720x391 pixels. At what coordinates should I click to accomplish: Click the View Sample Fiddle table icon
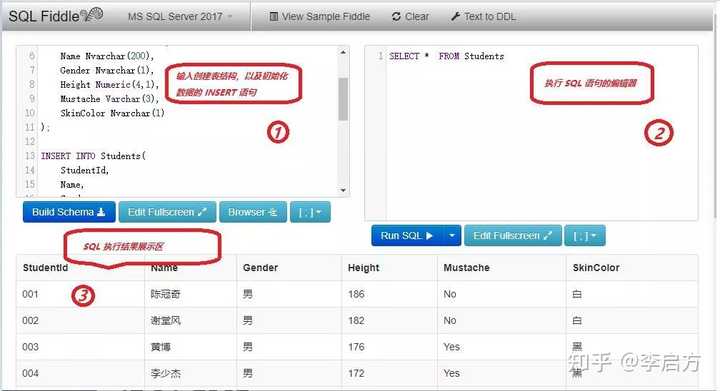[x=274, y=17]
